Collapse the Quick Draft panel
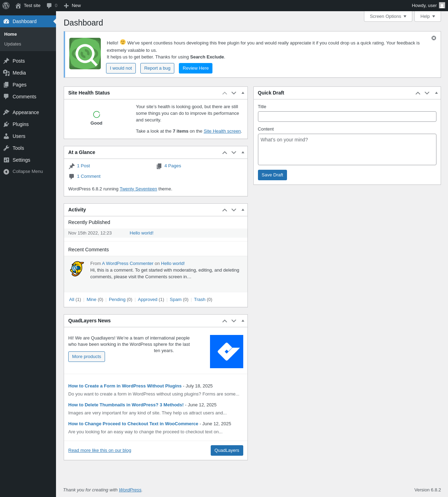 pos(436,93)
